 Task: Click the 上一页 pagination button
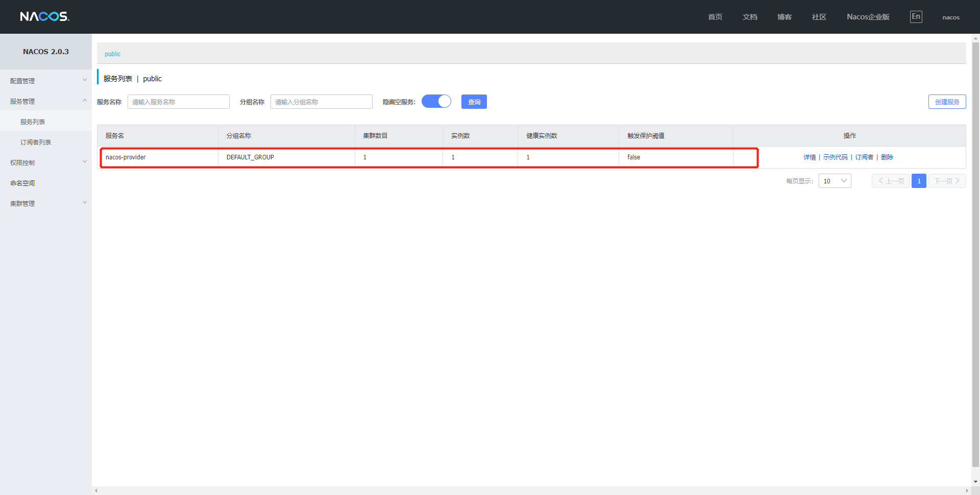point(891,181)
